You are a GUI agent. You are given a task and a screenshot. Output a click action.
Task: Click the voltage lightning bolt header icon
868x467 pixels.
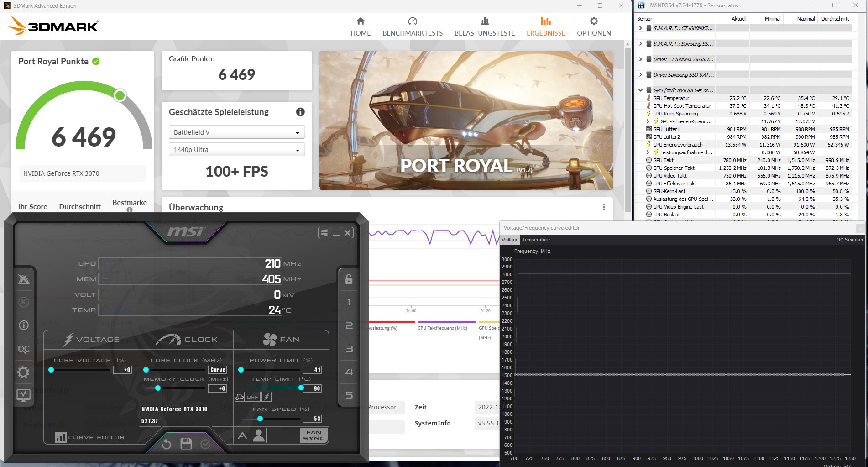click(68, 339)
